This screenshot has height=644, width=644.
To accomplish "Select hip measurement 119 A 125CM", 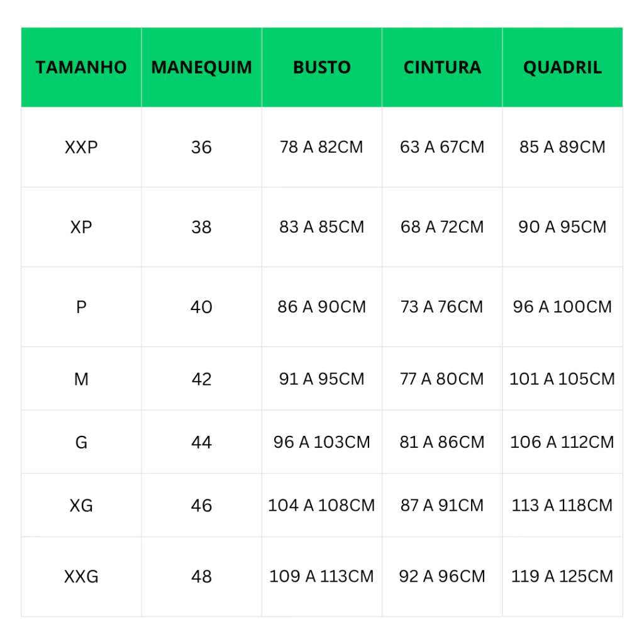I will click(563, 577).
